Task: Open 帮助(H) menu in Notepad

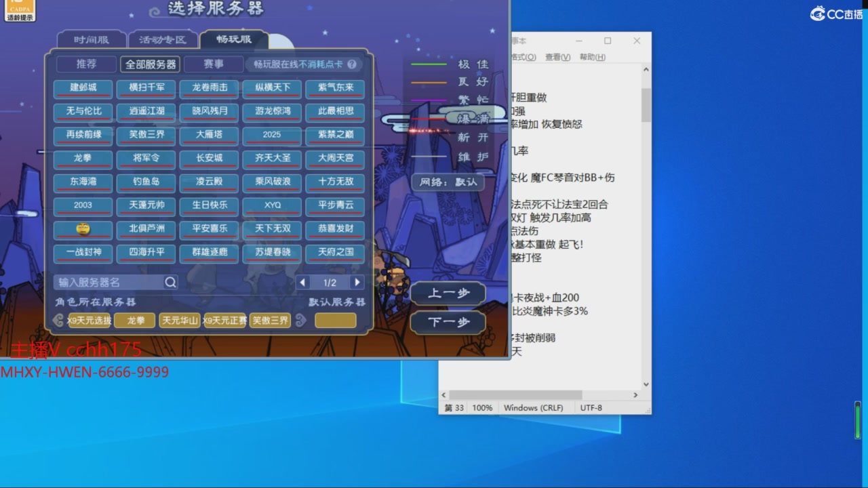Action: (x=592, y=57)
